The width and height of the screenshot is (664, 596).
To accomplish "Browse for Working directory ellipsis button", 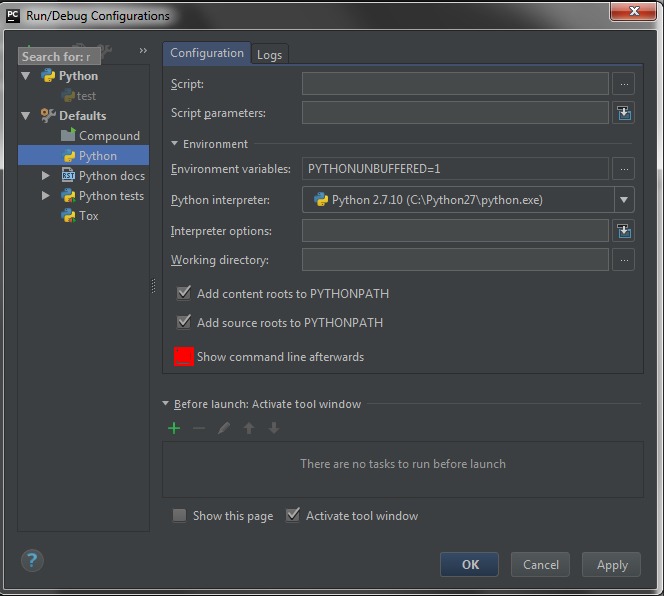I will pos(623,260).
